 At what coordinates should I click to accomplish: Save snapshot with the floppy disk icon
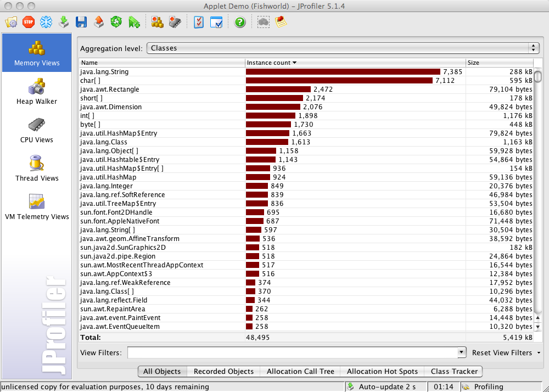tap(81, 23)
